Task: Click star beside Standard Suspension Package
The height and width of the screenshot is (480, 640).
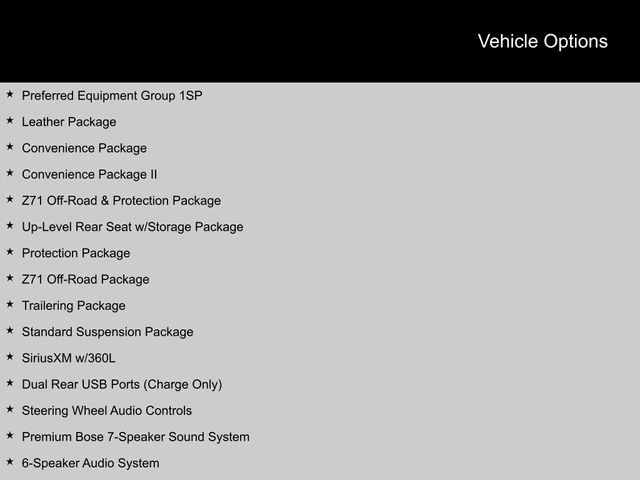Action: click(9, 331)
